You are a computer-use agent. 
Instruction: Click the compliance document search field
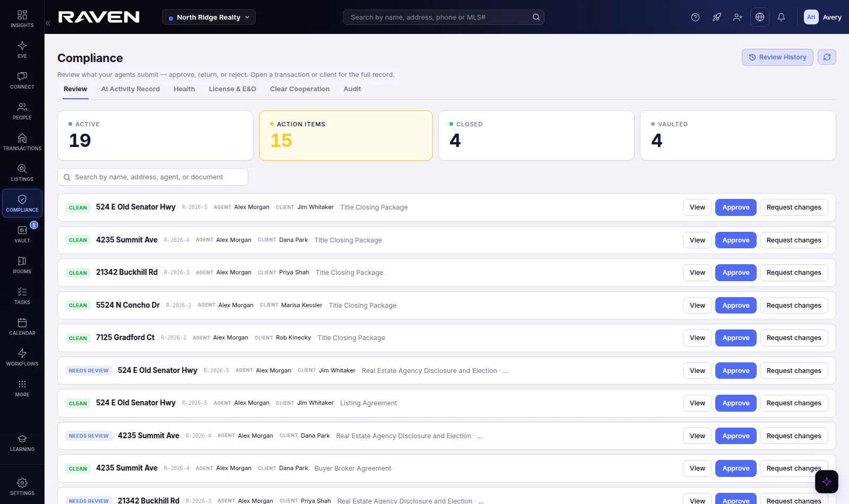click(x=153, y=177)
